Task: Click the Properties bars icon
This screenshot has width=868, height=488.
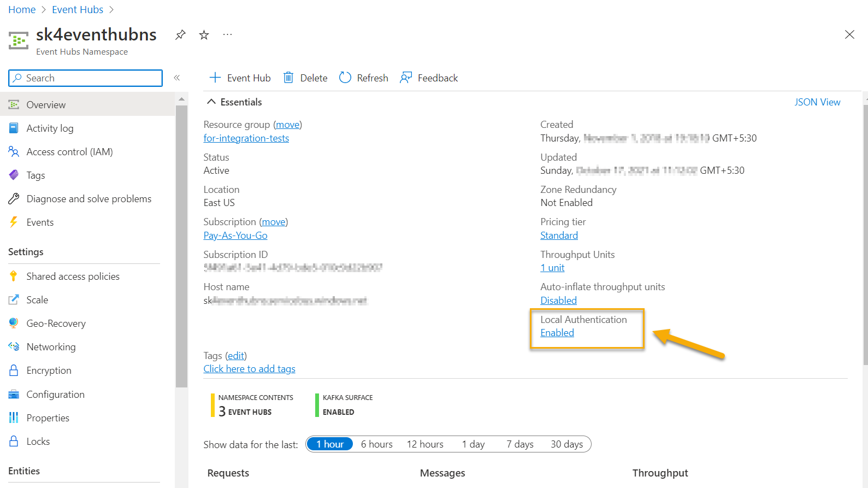Action: (14, 418)
